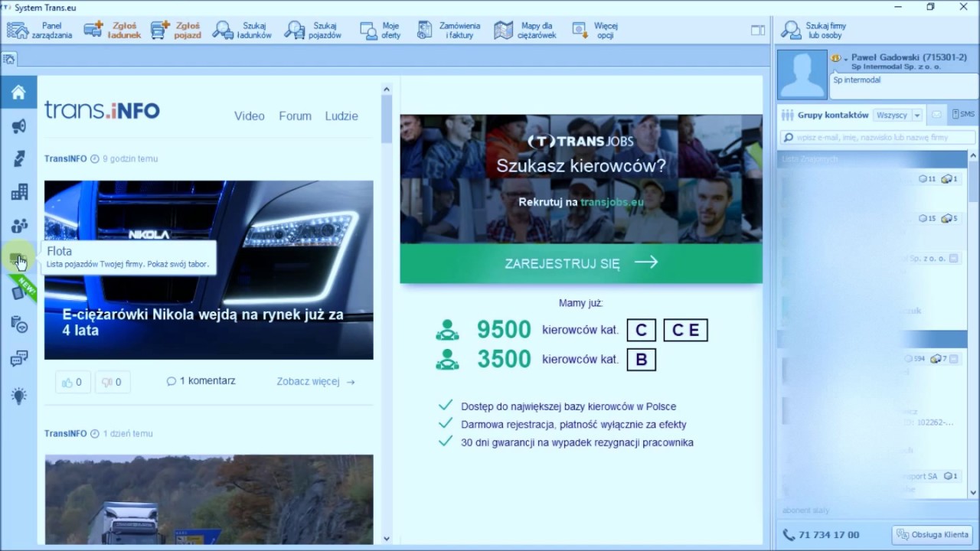This screenshot has width=980, height=551.
Task: Click the megaphone icon in left sidebar
Action: point(18,126)
